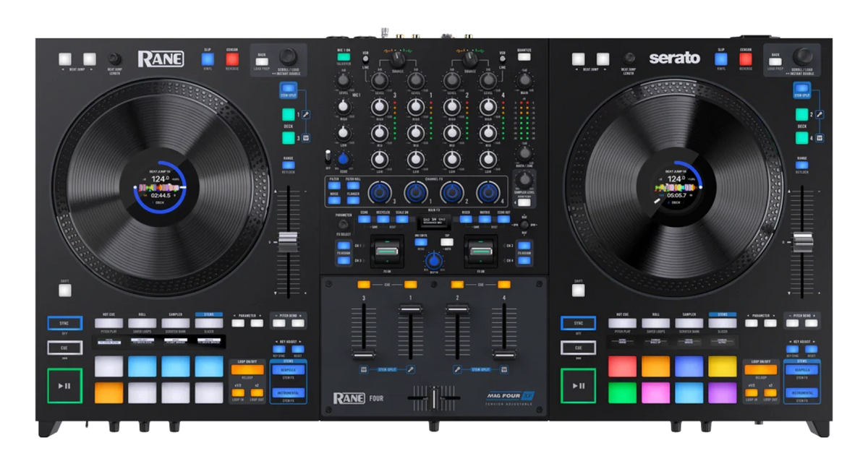Viewport: 868px width, 456px height.
Task: Switch left deck pads to ROLL mode
Action: (142, 324)
